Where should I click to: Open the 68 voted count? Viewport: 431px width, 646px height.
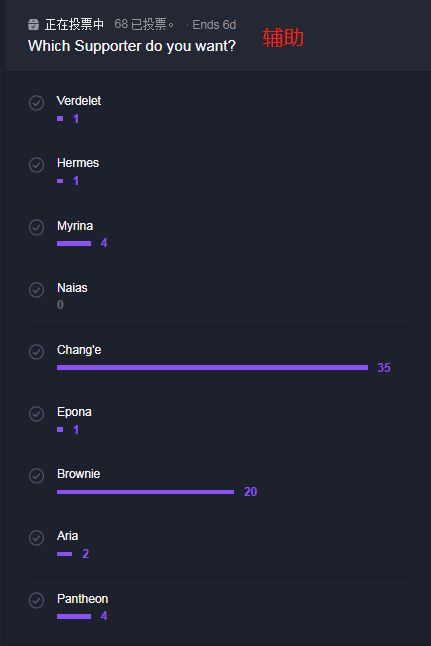pyautogui.click(x=144, y=24)
